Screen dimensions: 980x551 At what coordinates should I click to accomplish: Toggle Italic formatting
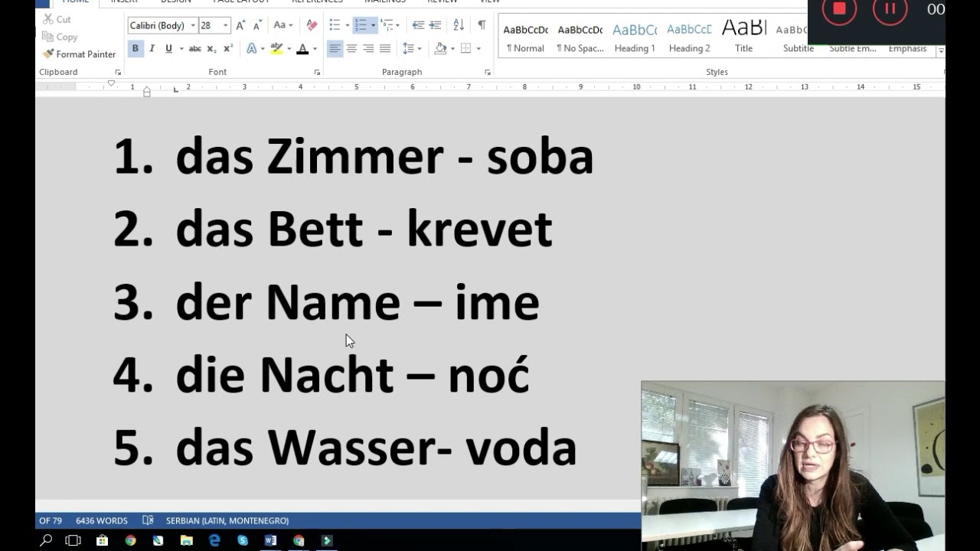pyautogui.click(x=152, y=48)
